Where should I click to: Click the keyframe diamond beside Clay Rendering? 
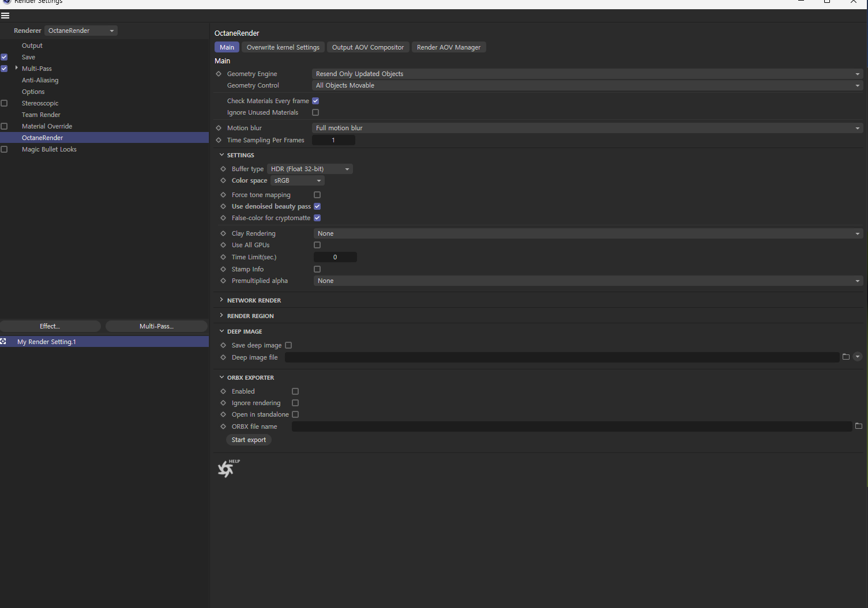[223, 233]
